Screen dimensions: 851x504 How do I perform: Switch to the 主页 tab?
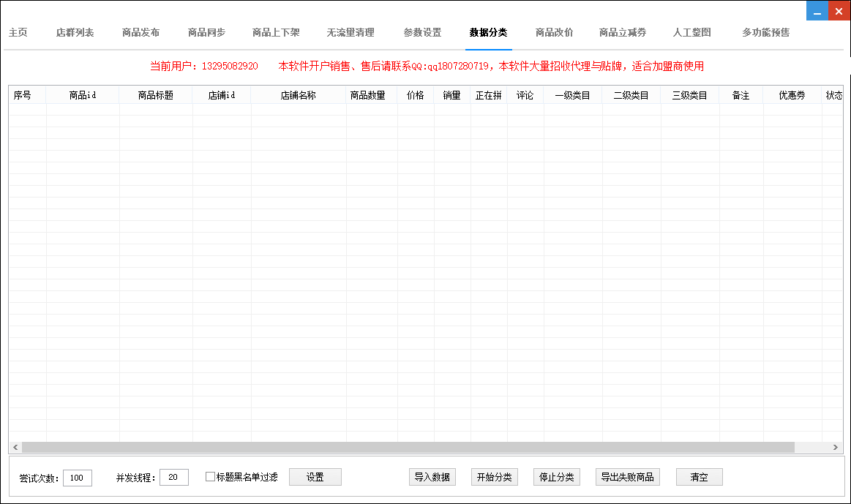tap(18, 33)
